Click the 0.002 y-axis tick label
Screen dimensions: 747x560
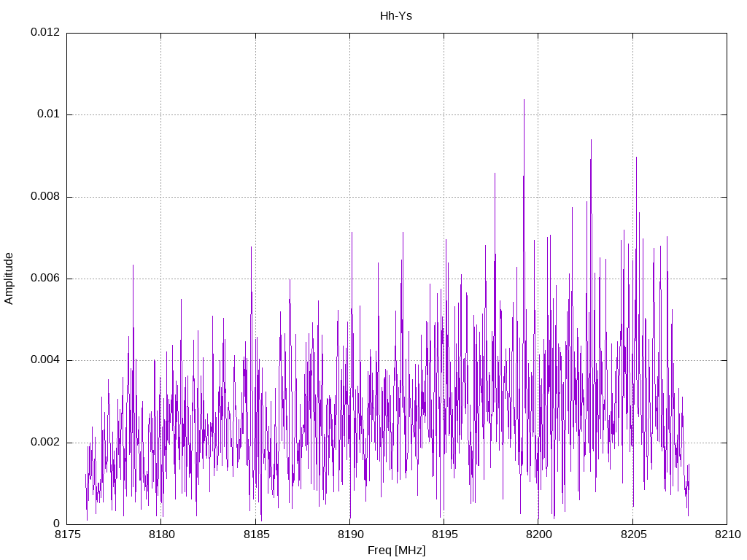45,442
